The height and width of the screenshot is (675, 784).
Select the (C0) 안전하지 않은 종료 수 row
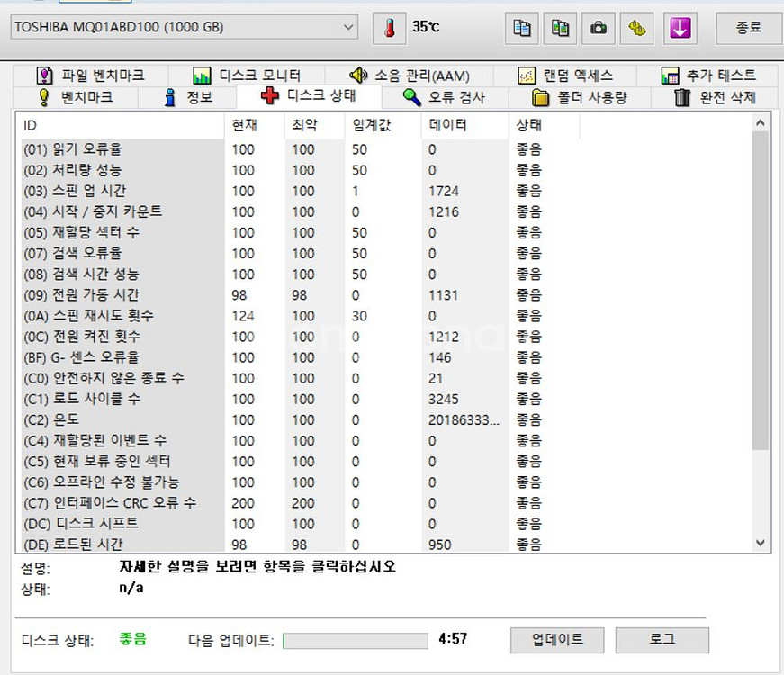coord(300,379)
